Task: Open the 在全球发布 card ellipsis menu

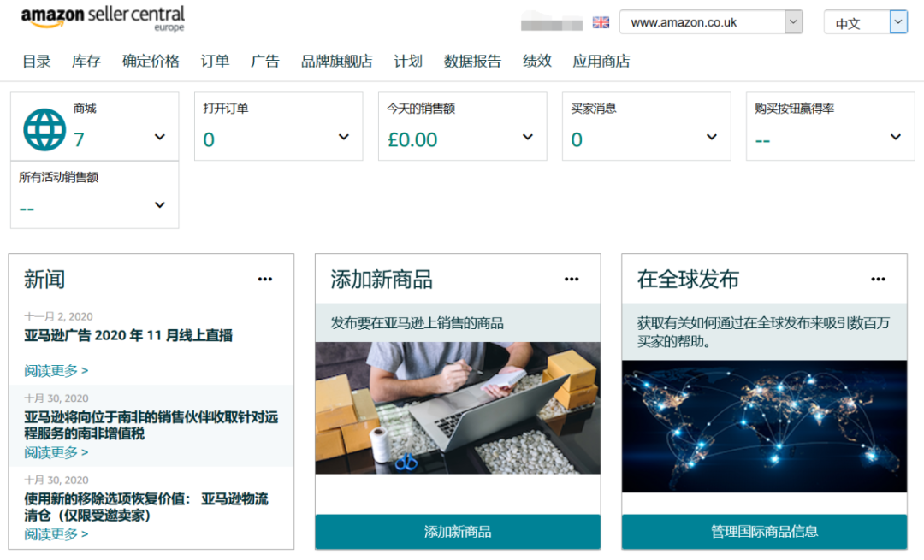Action: coord(878,278)
